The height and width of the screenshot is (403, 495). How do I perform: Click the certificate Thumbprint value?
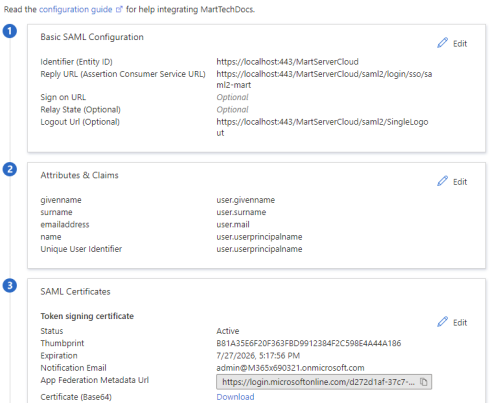tap(309, 343)
